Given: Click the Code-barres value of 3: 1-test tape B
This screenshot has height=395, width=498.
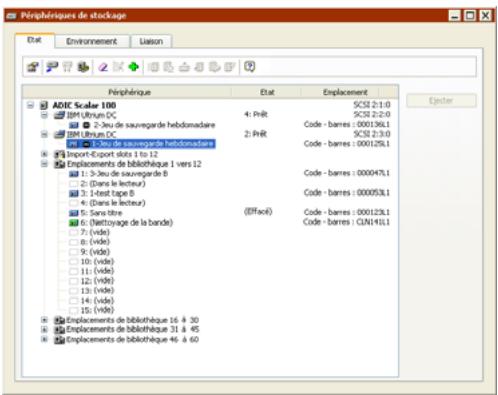Looking at the screenshot, I should tap(347, 193).
